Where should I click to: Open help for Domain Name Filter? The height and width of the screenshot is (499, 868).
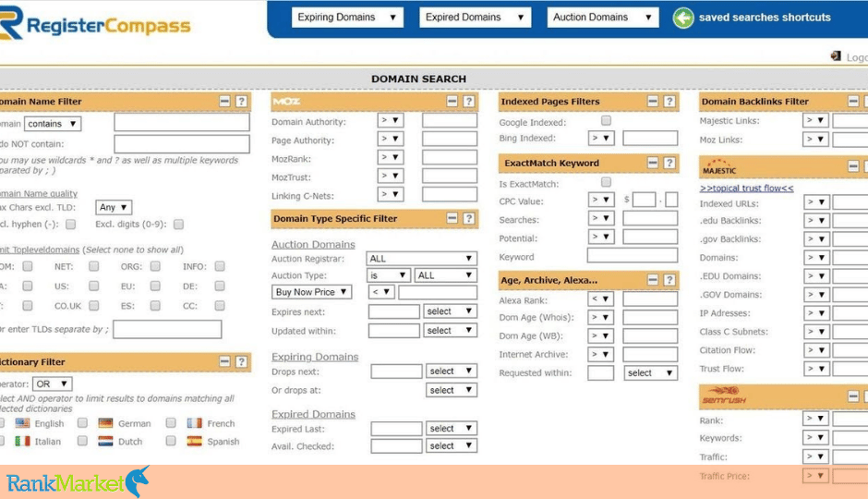tap(241, 102)
